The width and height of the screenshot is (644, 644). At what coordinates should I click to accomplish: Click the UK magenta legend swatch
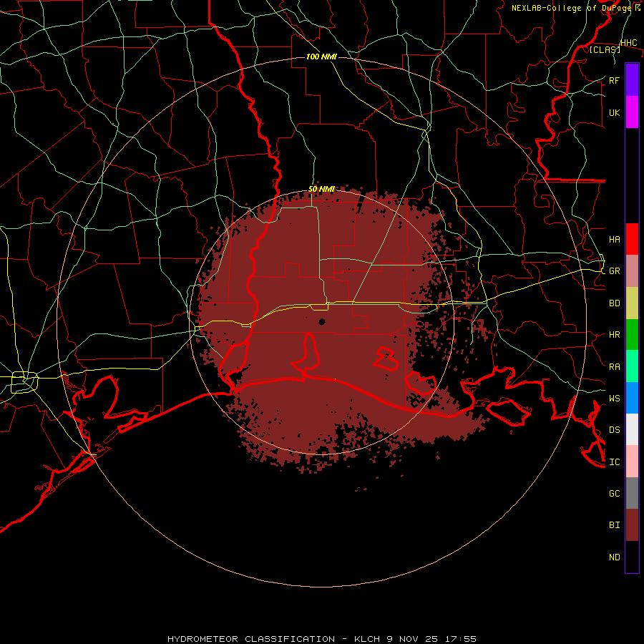pyautogui.click(x=632, y=112)
